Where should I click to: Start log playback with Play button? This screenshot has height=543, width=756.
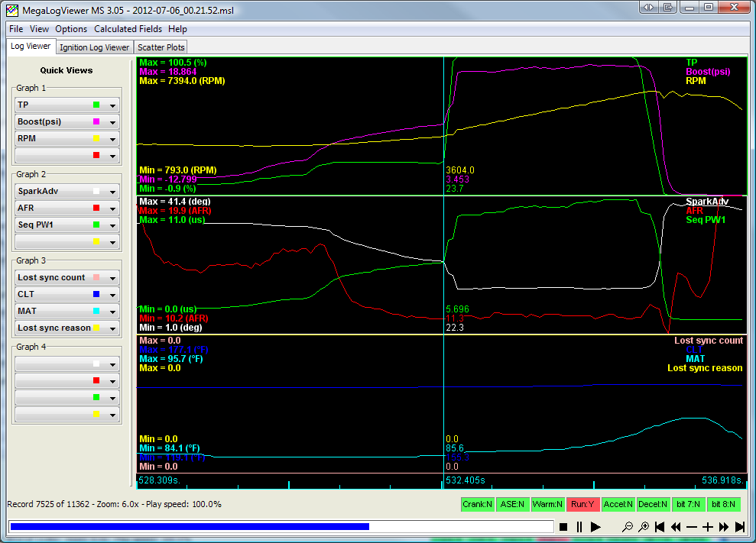[596, 527]
